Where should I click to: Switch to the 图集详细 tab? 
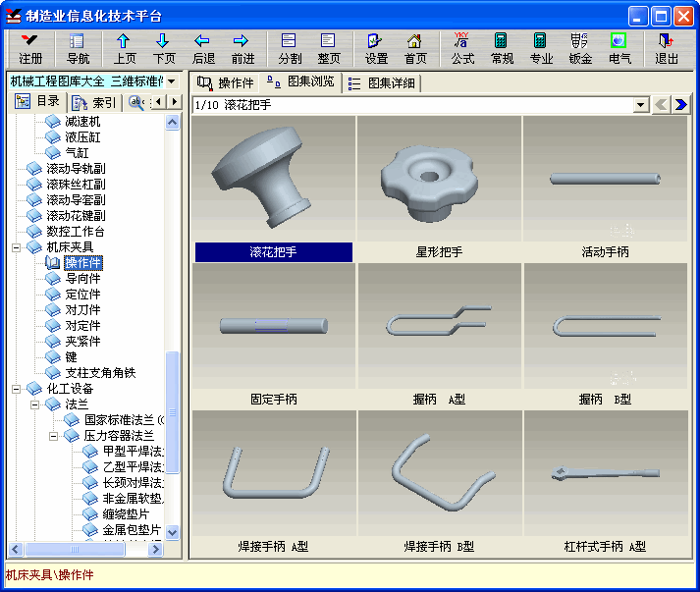384,83
